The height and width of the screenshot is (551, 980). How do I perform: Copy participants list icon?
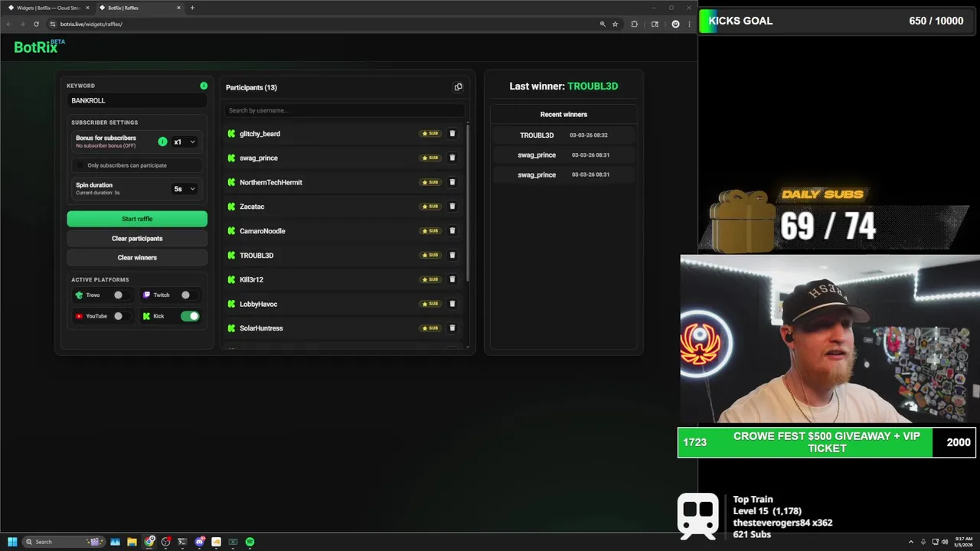458,87
